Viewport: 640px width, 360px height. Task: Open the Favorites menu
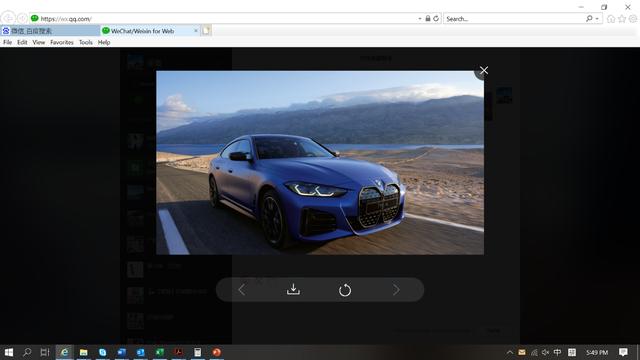click(62, 42)
